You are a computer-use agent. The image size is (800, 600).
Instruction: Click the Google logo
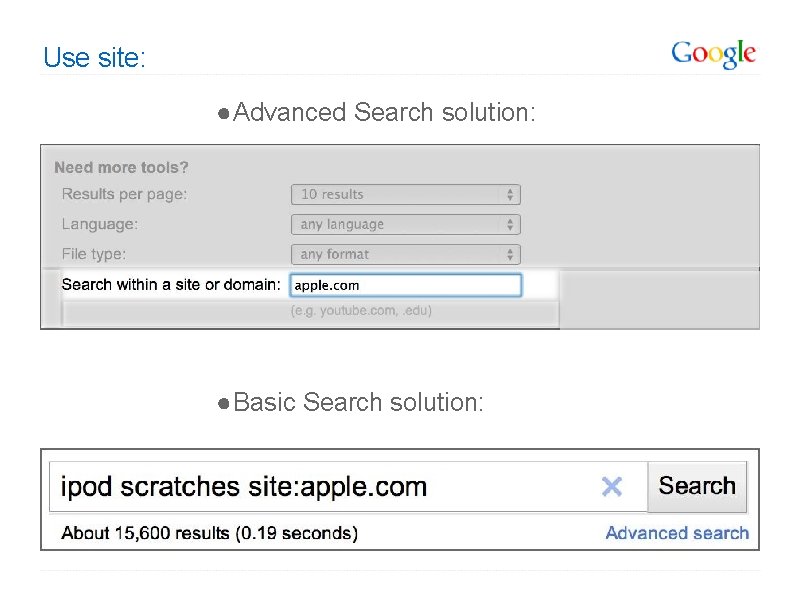click(713, 54)
